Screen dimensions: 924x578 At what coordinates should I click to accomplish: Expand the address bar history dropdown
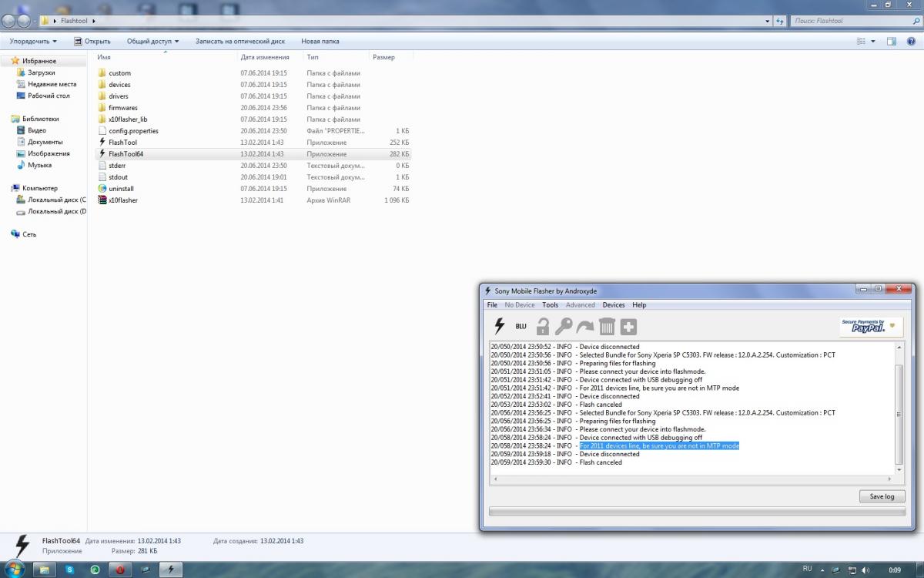tap(768, 21)
